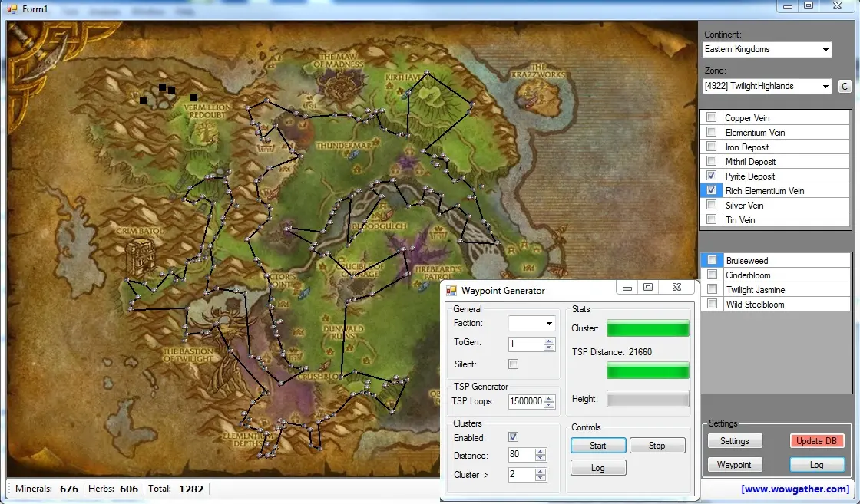Click the green Cluster progress bar
The image size is (860, 504).
647,328
